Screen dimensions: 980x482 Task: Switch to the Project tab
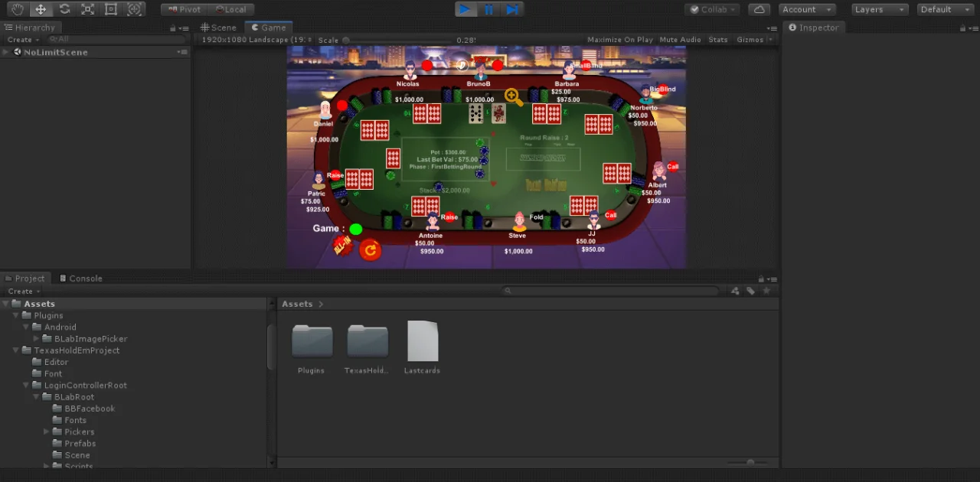point(24,278)
